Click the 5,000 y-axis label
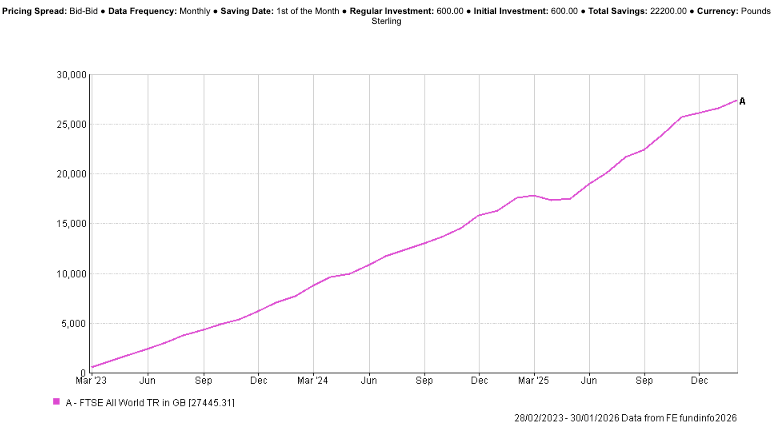 click(73, 323)
